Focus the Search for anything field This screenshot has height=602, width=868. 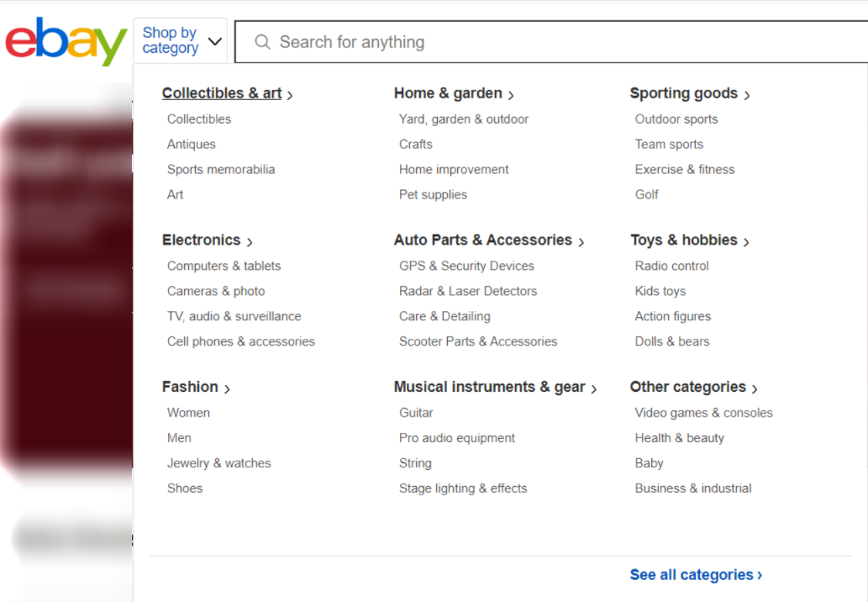(x=551, y=42)
